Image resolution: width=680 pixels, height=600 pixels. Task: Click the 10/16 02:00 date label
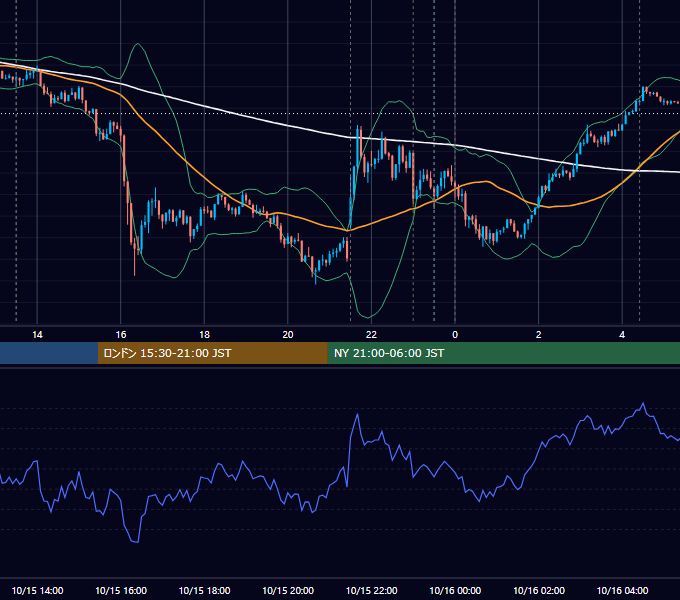coord(539,590)
